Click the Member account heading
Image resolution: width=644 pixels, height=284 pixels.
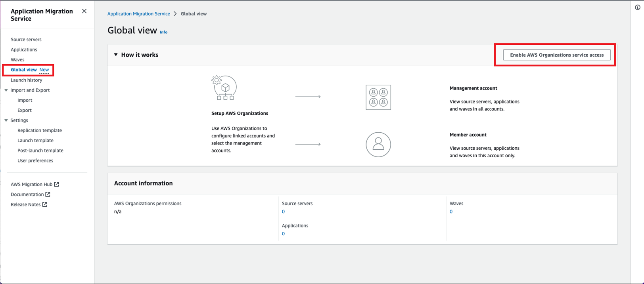click(x=468, y=135)
